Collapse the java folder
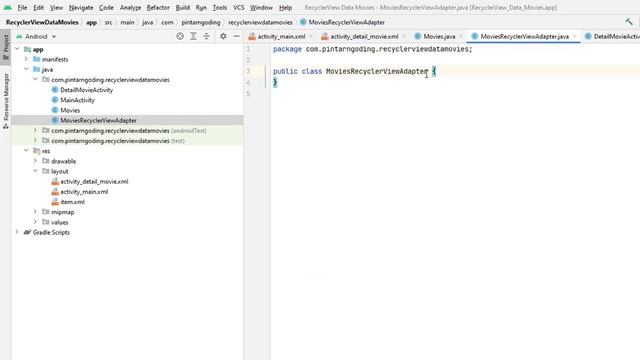Viewport: 640px width, 360px height. 26,69
